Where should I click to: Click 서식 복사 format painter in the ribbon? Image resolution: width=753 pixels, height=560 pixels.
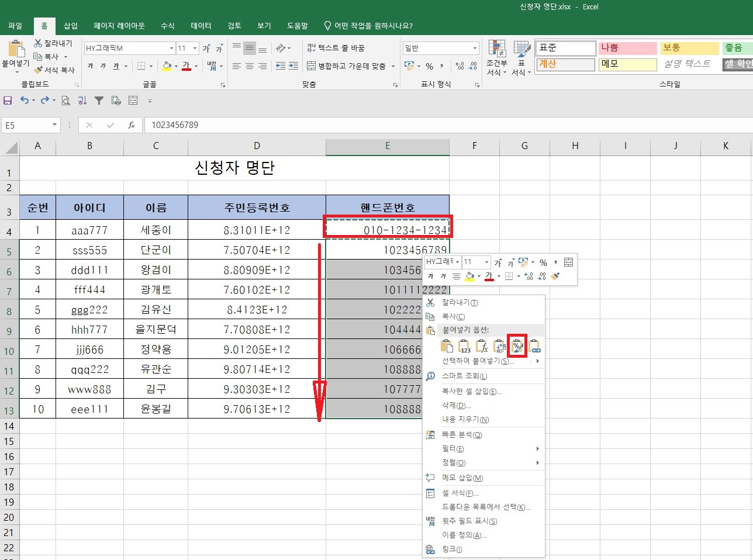(54, 70)
